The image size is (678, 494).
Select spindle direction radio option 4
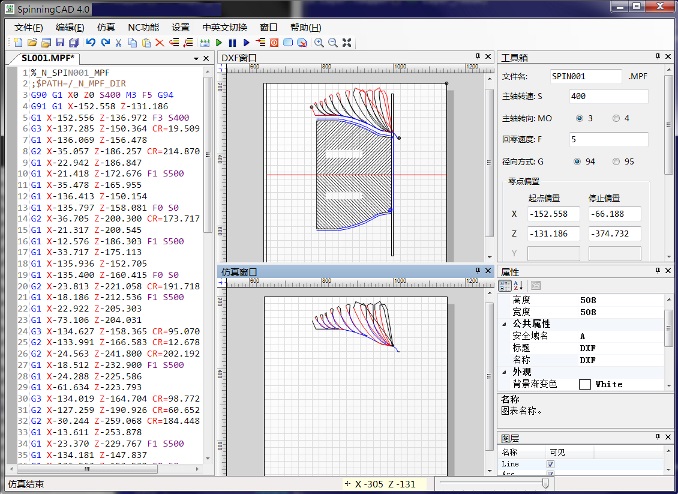coord(616,118)
